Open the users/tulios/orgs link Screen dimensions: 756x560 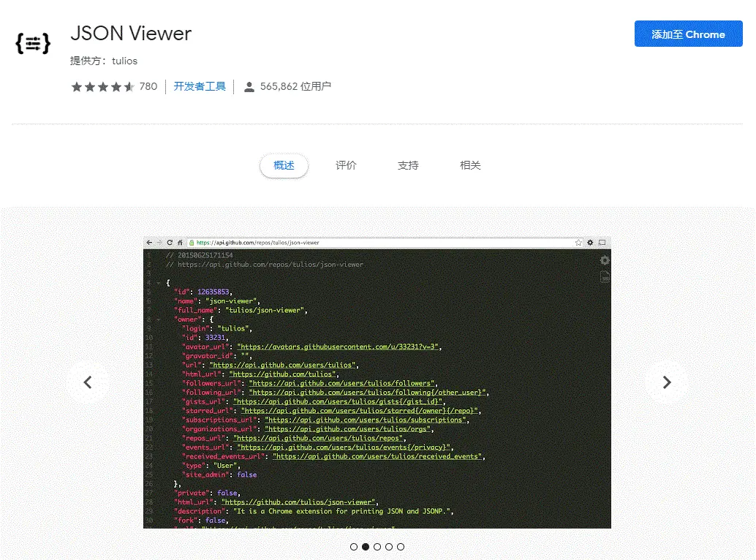click(347, 429)
